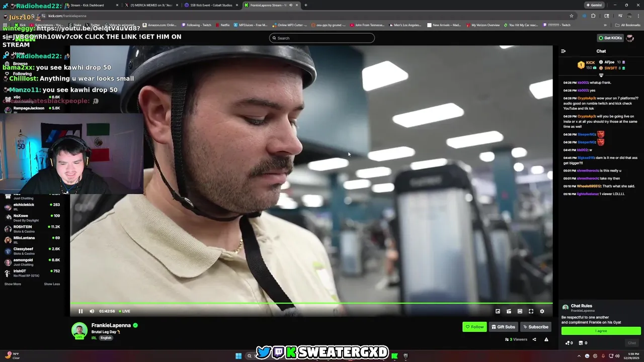The height and width of the screenshot is (362, 644).
Task: Open Gemini button in Chrome
Action: (x=594, y=5)
